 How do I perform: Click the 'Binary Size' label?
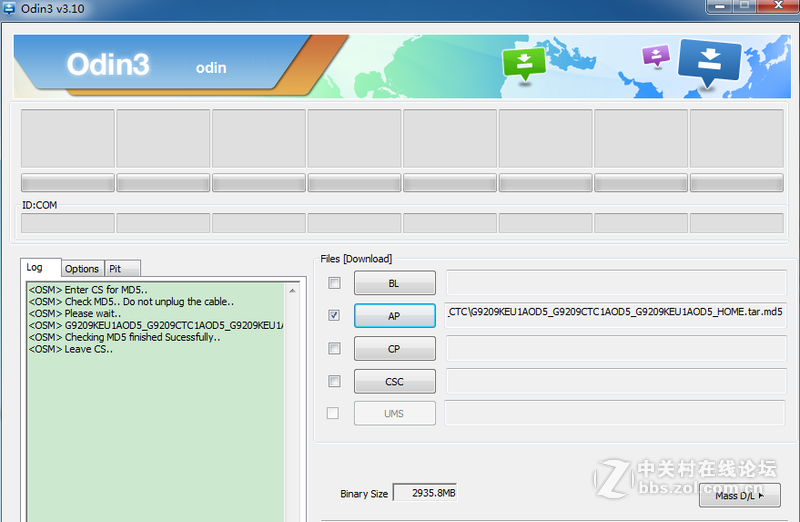[x=364, y=494]
